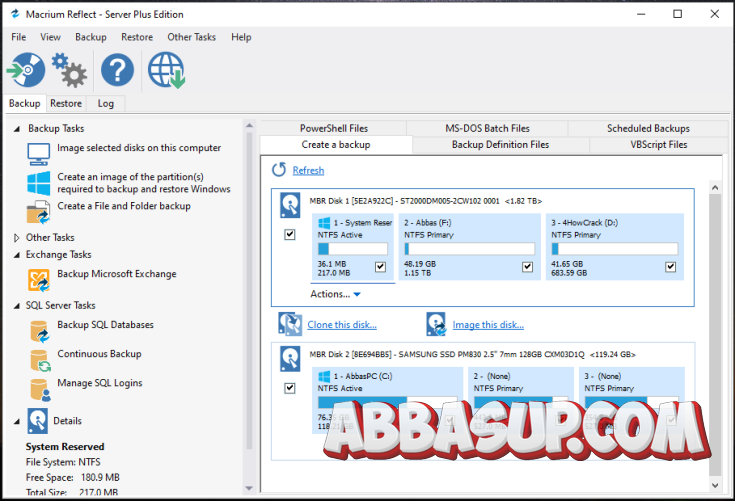Click the System Reserved usage bar
This screenshot has width=735, height=501.
pyautogui.click(x=352, y=248)
